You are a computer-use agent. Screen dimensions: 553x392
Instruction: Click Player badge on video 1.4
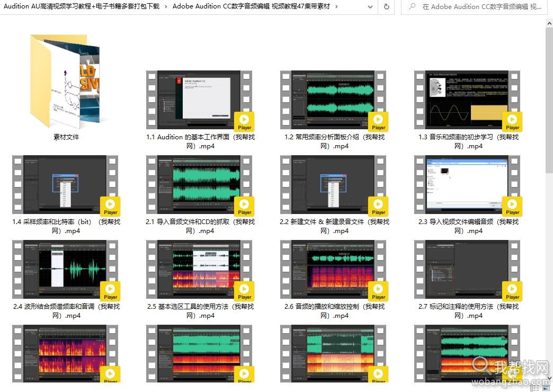click(x=110, y=207)
